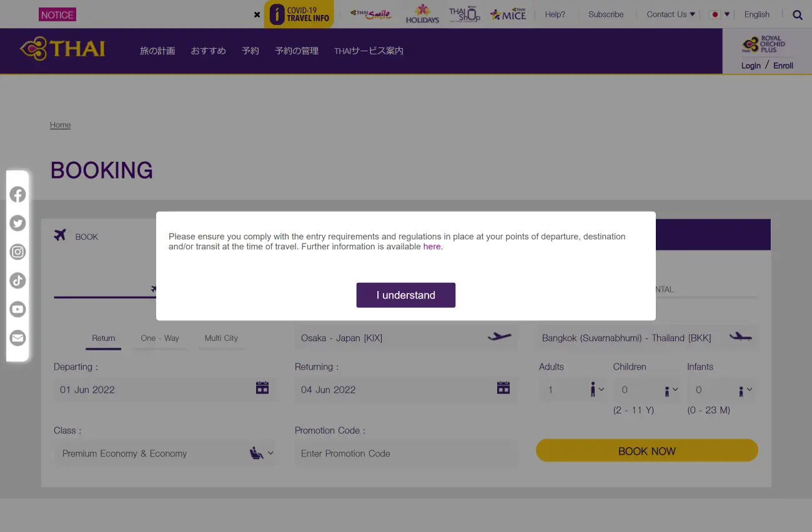Open the 予約 menu
This screenshot has height=532, width=812.
pos(250,51)
